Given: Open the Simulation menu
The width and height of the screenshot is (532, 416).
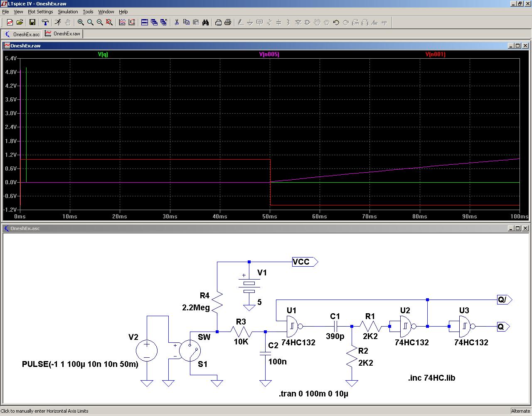Looking at the screenshot, I should [68, 12].
